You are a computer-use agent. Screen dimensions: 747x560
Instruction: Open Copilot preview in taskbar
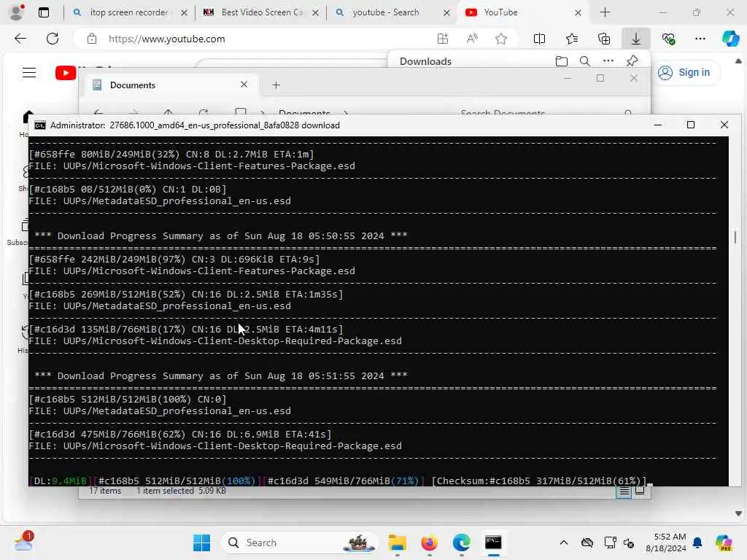tap(724, 542)
